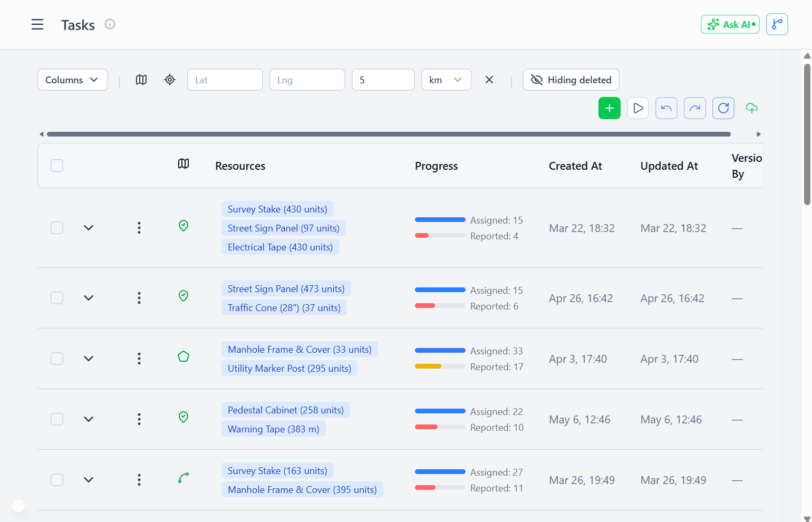The width and height of the screenshot is (812, 522).
Task: Click the undo arrow button
Action: click(x=666, y=108)
